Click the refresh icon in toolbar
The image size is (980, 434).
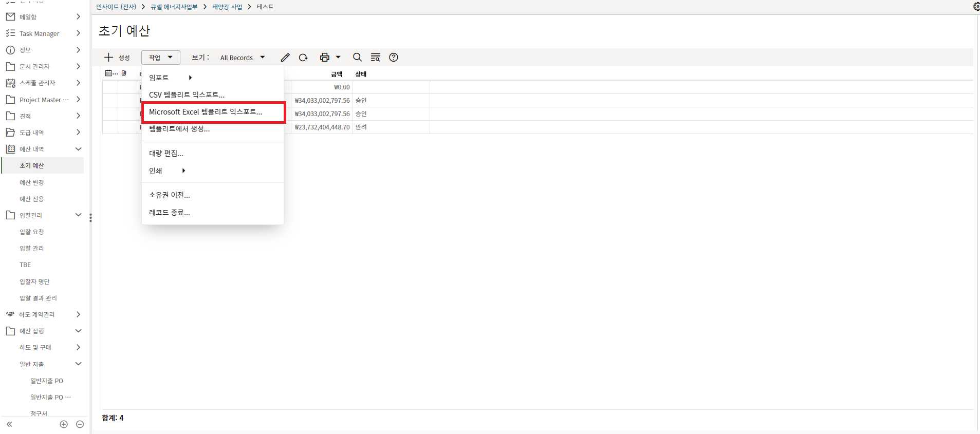pyautogui.click(x=303, y=58)
